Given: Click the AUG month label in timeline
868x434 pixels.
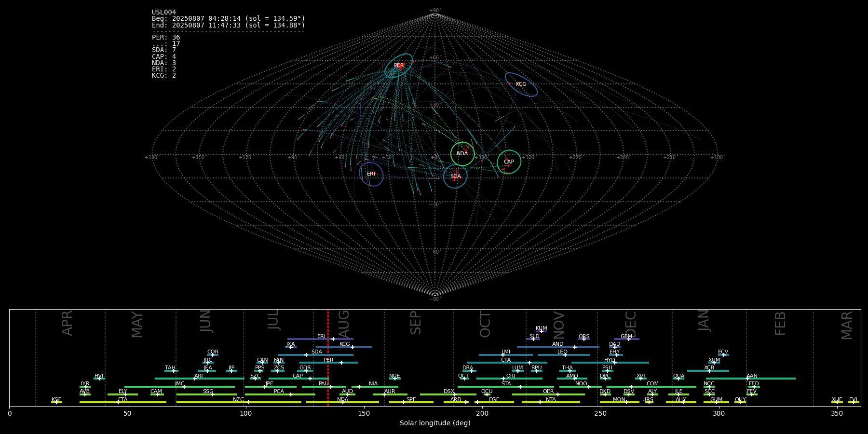Looking at the screenshot, I should coord(344,323).
